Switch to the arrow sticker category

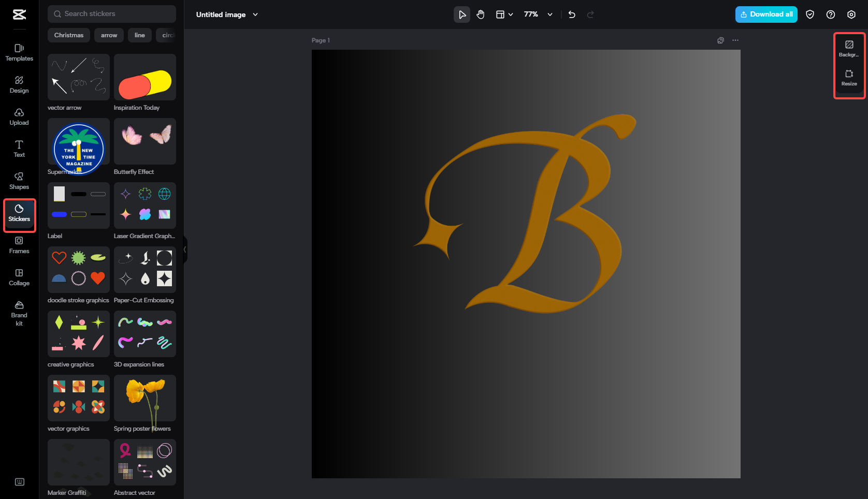(109, 35)
